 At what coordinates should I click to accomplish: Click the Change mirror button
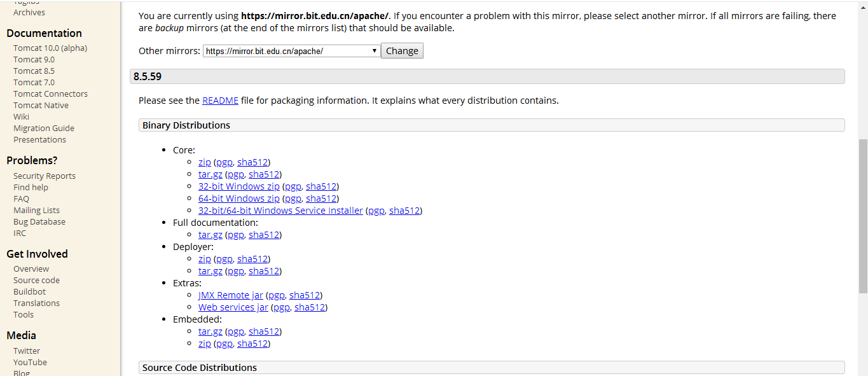(402, 51)
